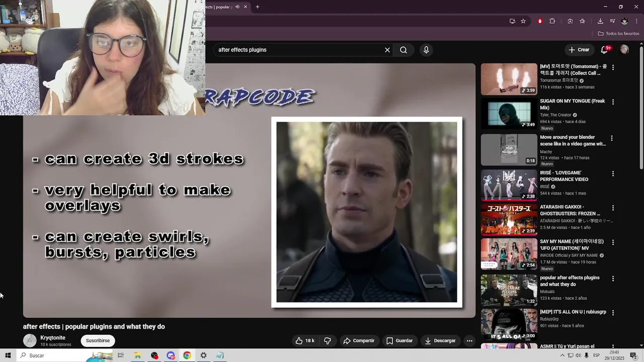
Task: Open options menu for SAY MY NAME video
Action: click(x=612, y=242)
